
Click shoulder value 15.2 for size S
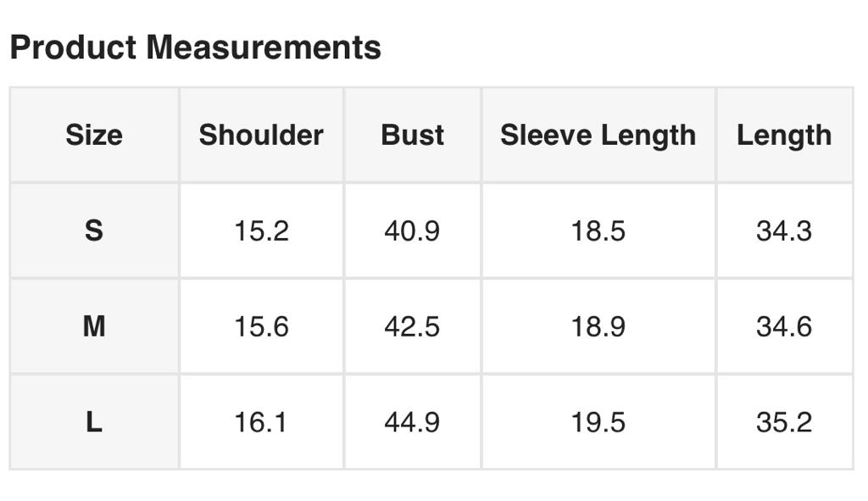[261, 230]
